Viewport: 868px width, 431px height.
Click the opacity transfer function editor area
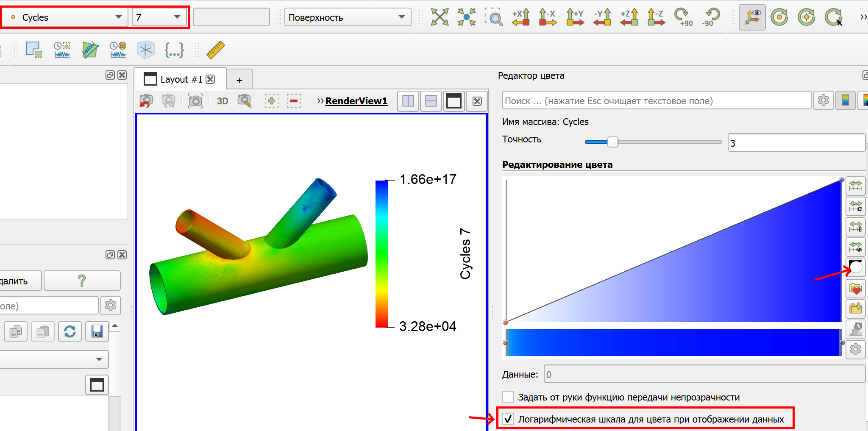tap(673, 250)
